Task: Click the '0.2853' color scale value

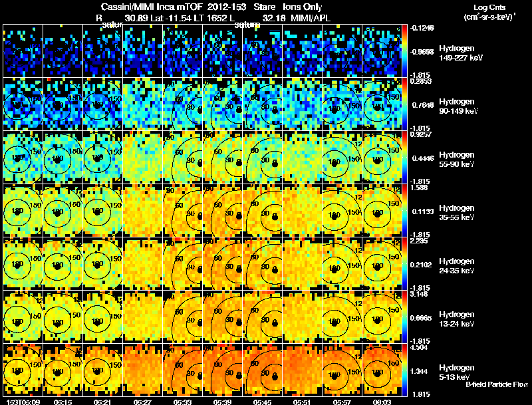Action: click(x=421, y=81)
